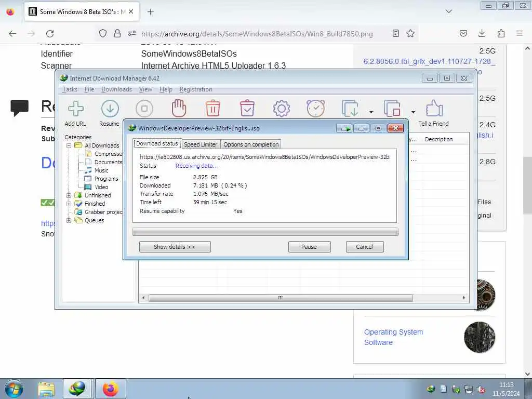Open the View menu in IDM
Image resolution: width=532 pixels, height=399 pixels.
[x=145, y=89]
